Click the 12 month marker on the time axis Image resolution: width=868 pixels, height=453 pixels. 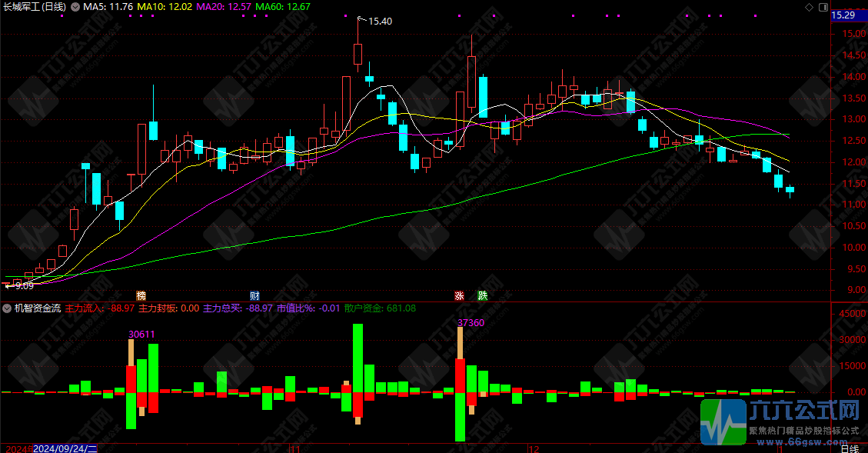click(534, 449)
